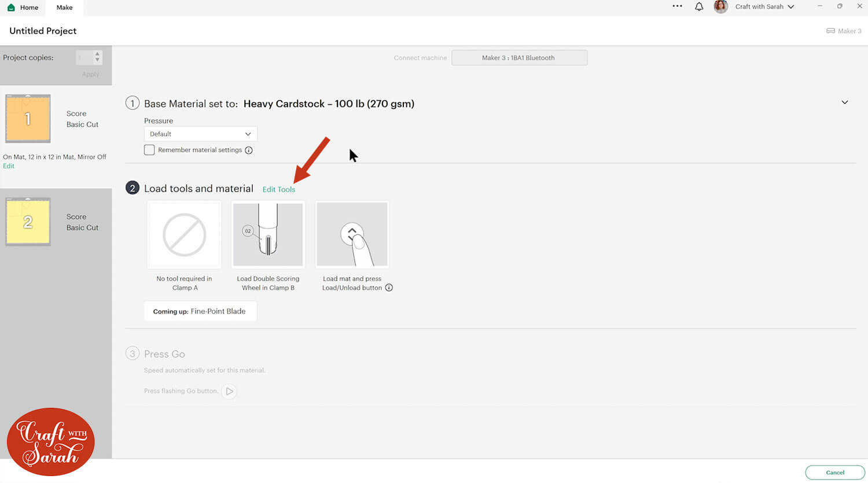Viewport: 868px width, 483px height.
Task: Click the Heavy Cardstock material name
Action: pos(329,104)
